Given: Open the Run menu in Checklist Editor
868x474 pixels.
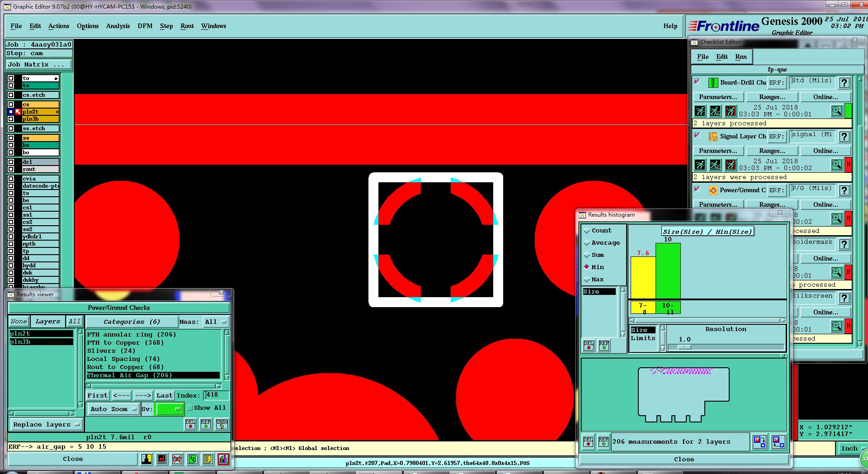Looking at the screenshot, I should coord(741,57).
